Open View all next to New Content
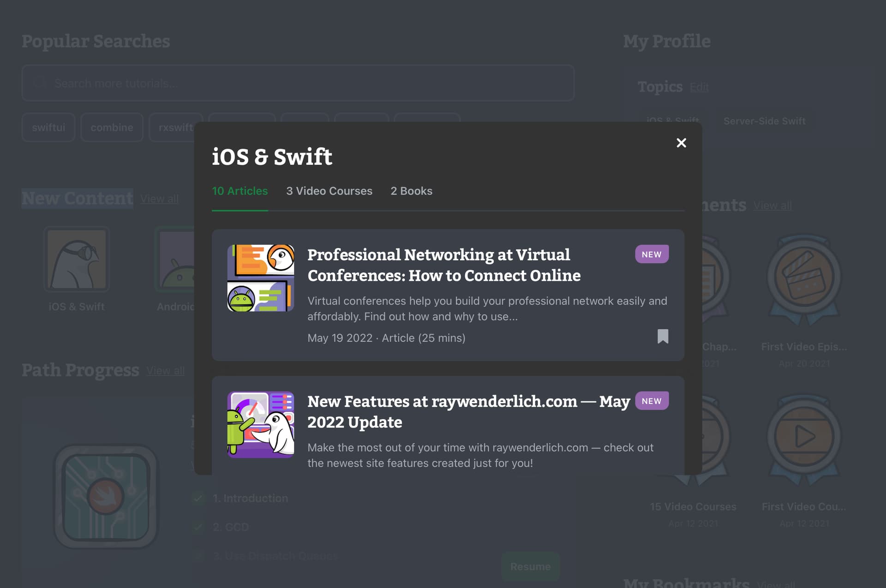This screenshot has width=886, height=588. point(159,199)
